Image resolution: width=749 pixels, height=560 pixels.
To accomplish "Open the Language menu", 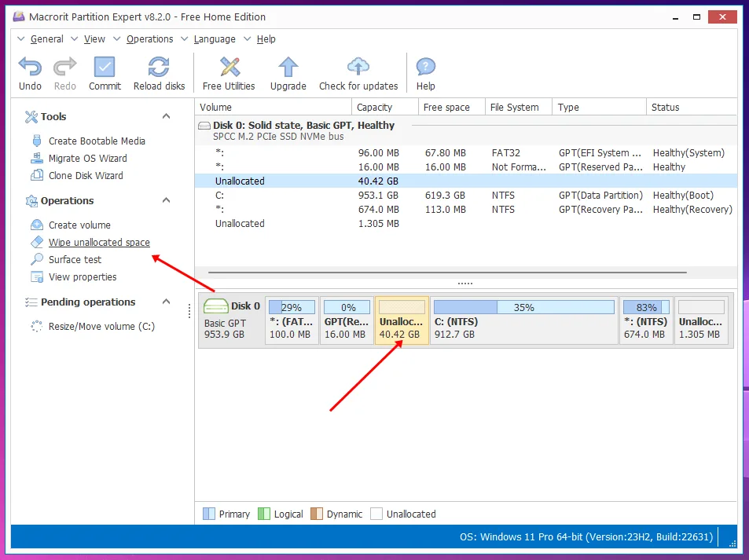I will tap(216, 38).
